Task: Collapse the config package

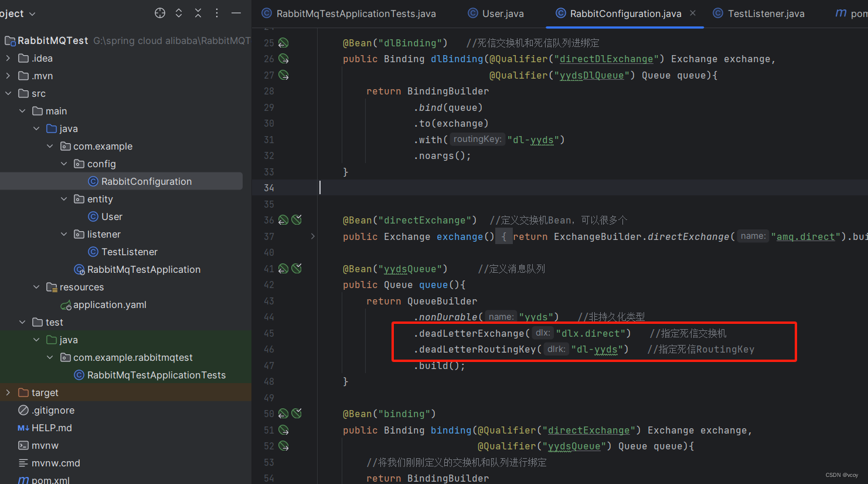Action: tap(64, 164)
